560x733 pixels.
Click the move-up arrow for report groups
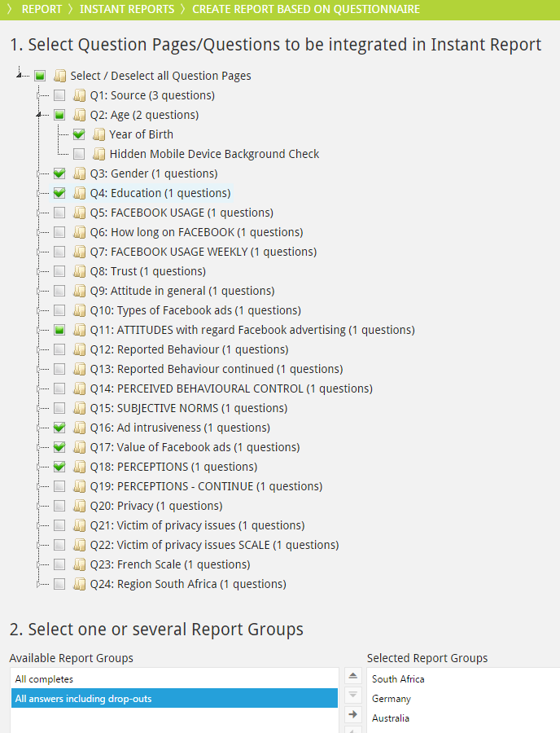coord(353,676)
